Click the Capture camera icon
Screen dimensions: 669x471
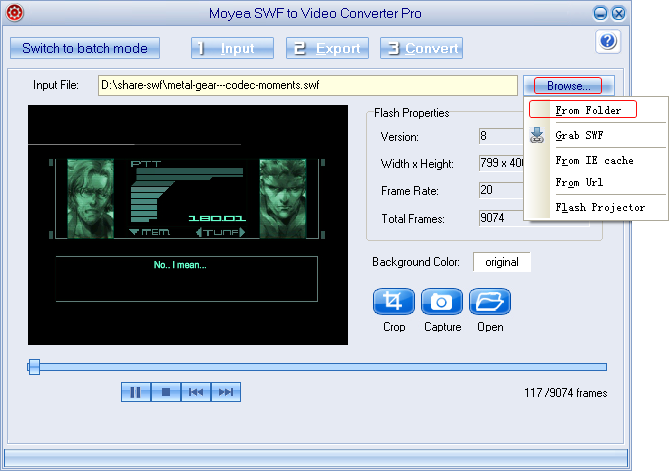coord(442,302)
